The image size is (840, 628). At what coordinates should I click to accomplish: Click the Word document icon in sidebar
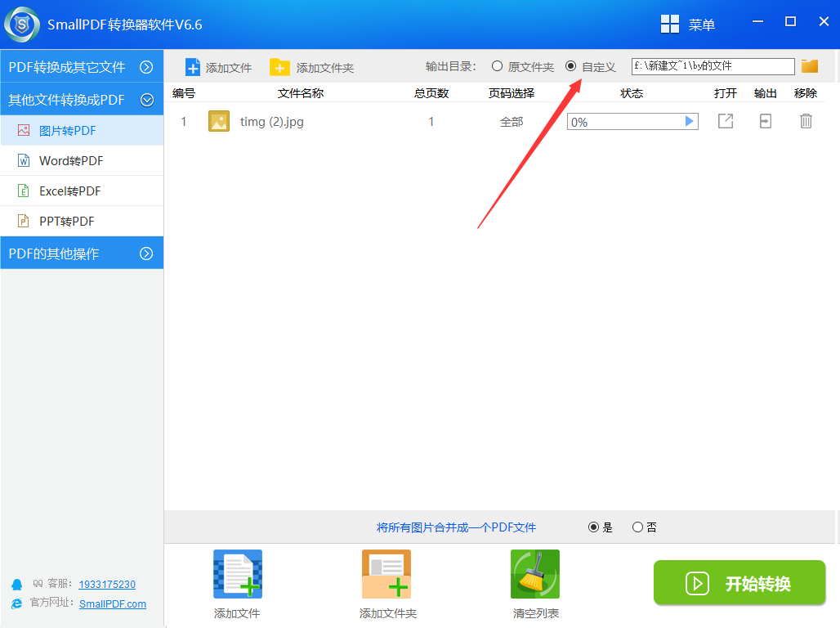click(x=24, y=160)
